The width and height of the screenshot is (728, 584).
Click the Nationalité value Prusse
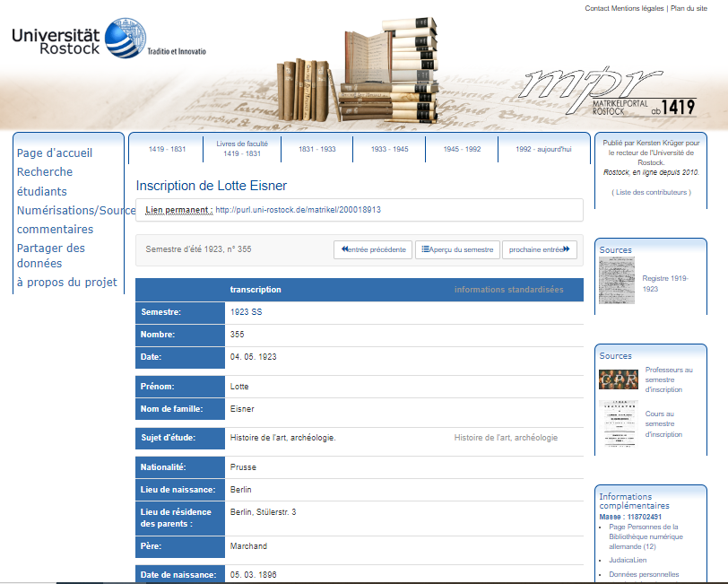(x=243, y=467)
